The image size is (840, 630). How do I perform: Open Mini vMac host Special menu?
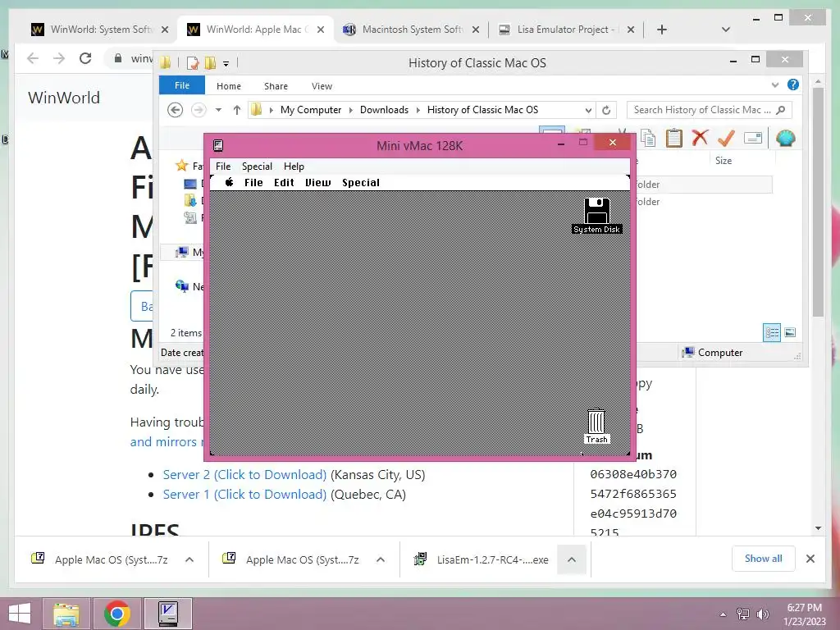(257, 166)
